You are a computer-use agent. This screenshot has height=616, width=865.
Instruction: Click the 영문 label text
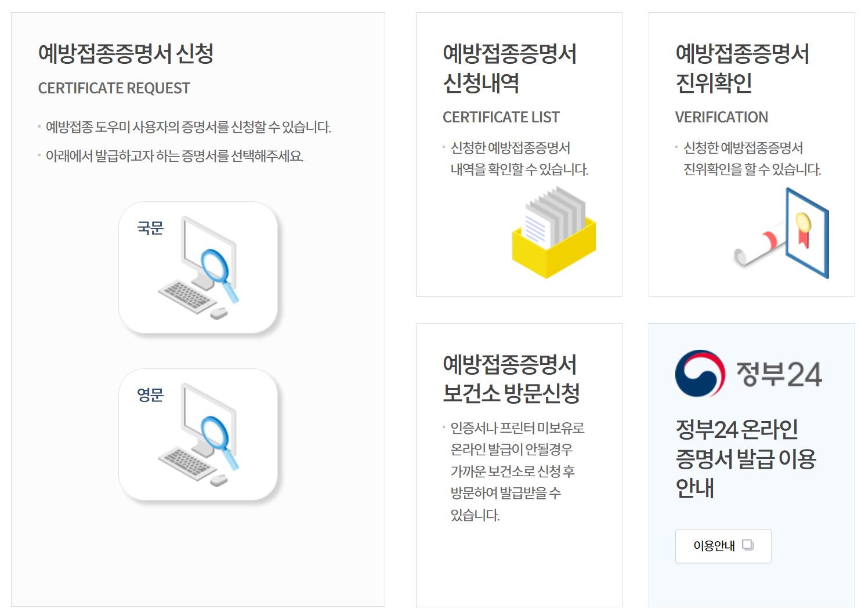pos(150,395)
